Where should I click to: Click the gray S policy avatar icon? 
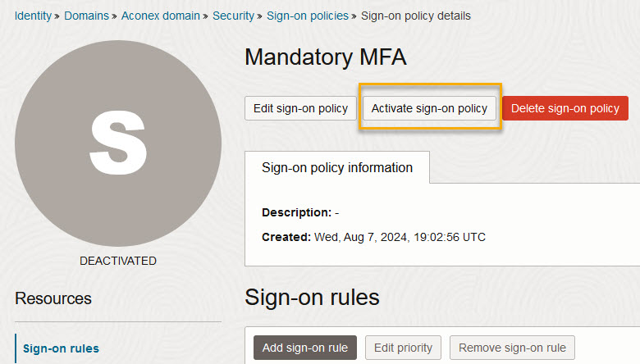pos(118,143)
